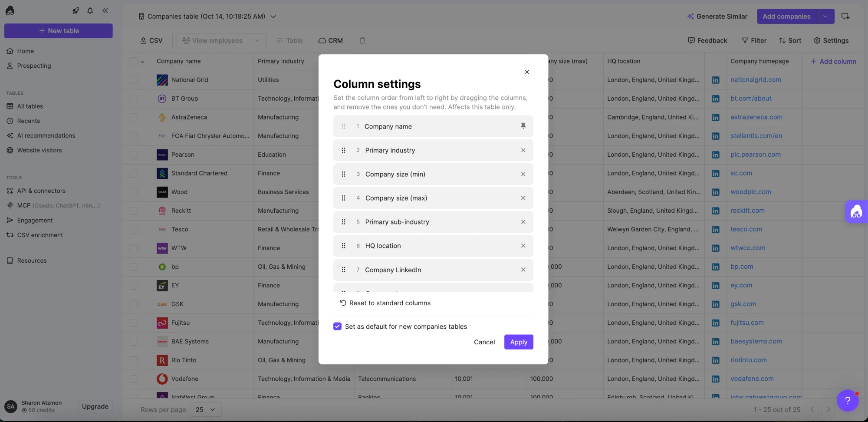
Task: Expand the selection chevron beside header checkbox
Action: click(x=142, y=62)
